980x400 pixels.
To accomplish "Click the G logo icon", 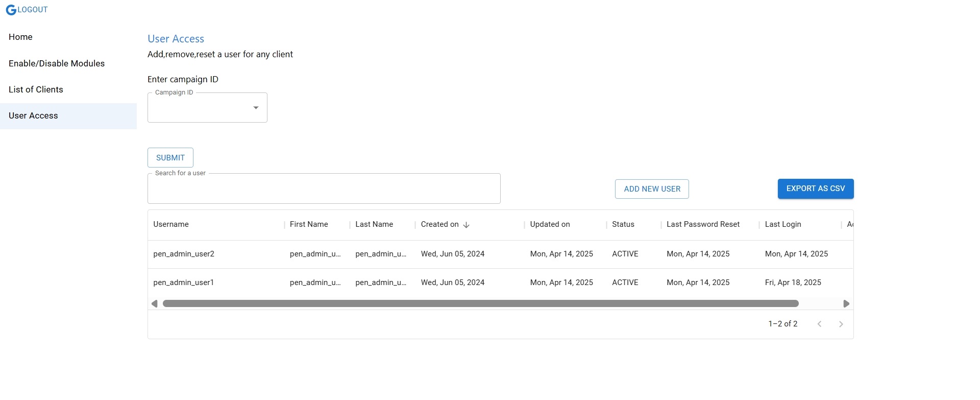I will (11, 10).
